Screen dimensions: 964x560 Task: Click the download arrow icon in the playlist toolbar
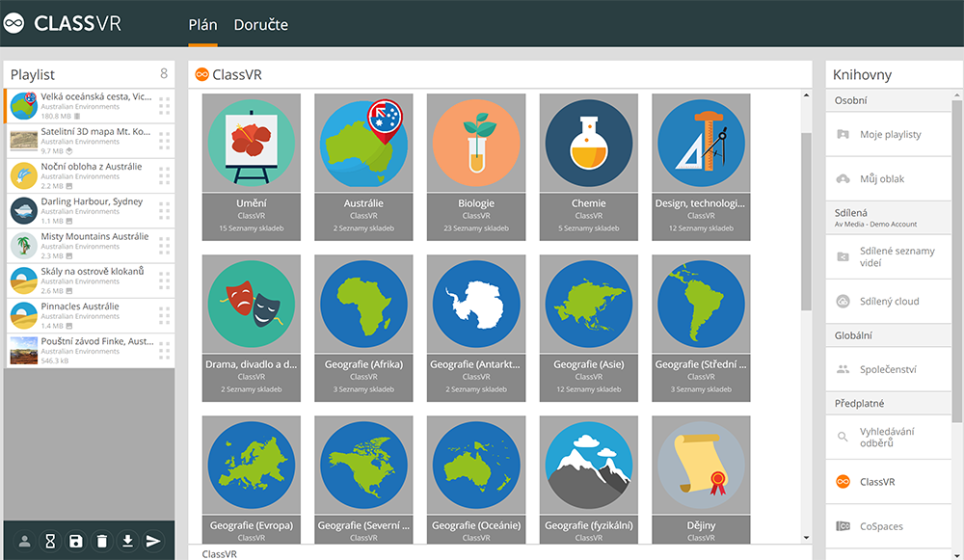tap(127, 541)
